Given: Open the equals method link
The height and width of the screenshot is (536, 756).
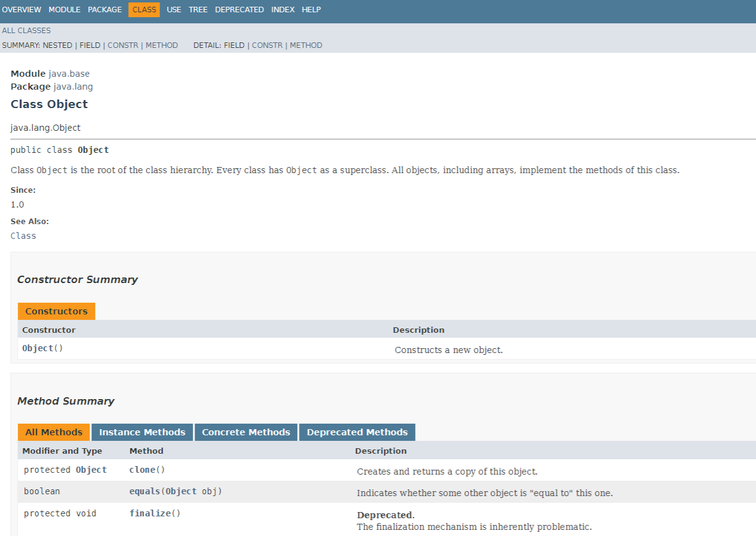Looking at the screenshot, I should [x=144, y=491].
